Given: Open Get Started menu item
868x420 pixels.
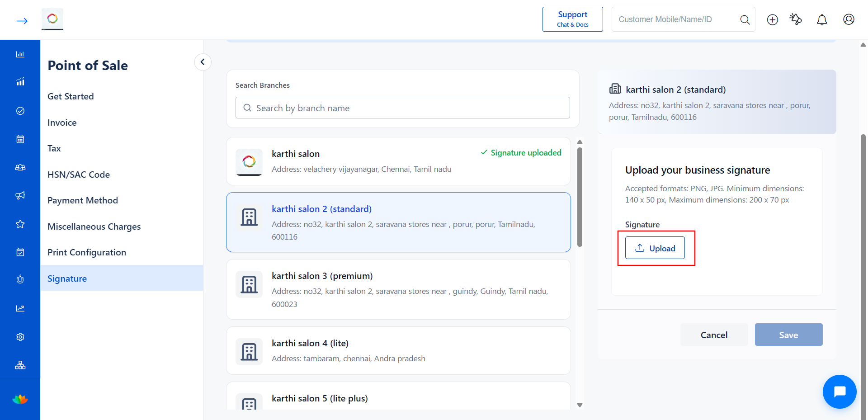Looking at the screenshot, I should pos(71,96).
